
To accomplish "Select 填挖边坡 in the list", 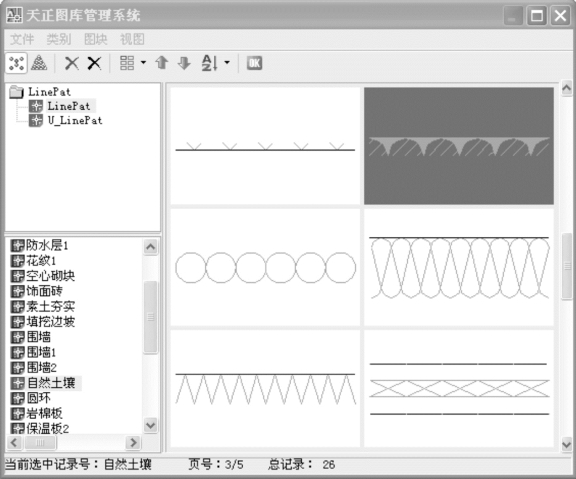I will coord(51,322).
